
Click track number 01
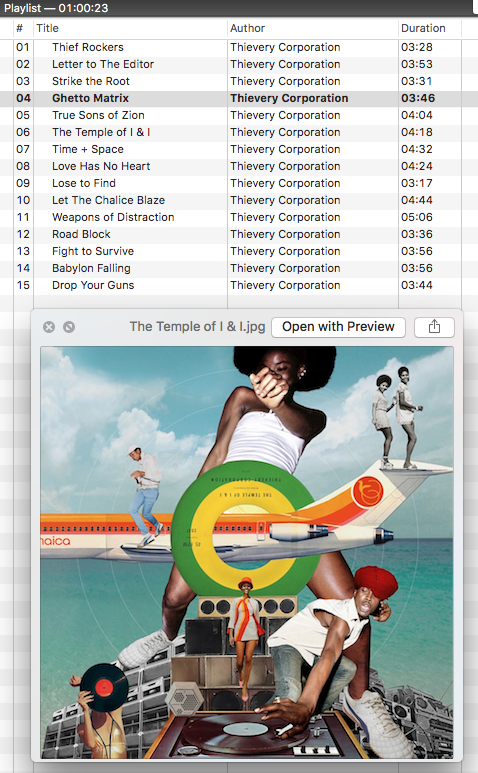[23, 47]
